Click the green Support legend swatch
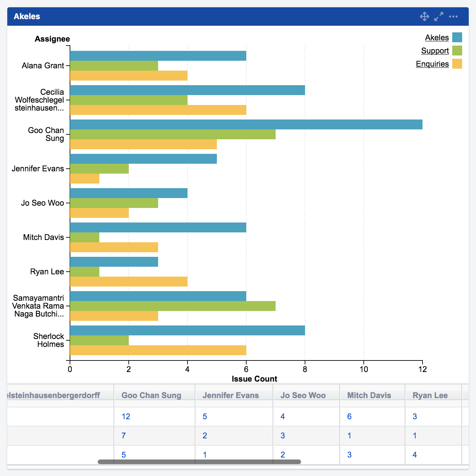Screen dimensions: 476x476 (457, 51)
